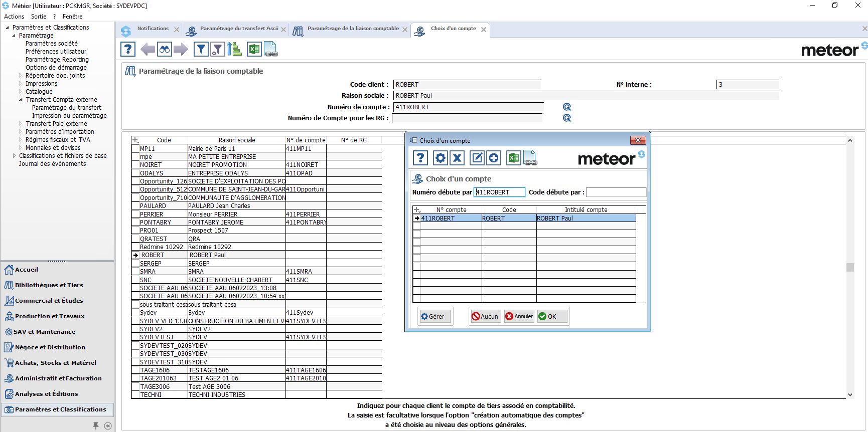
Task: Click the Code début par input field
Action: [x=616, y=192]
